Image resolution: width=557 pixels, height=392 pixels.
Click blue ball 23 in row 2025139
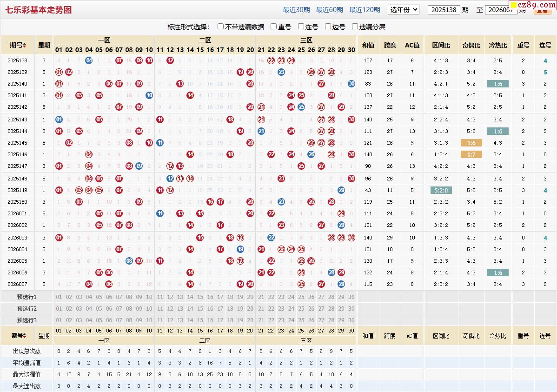point(281,72)
